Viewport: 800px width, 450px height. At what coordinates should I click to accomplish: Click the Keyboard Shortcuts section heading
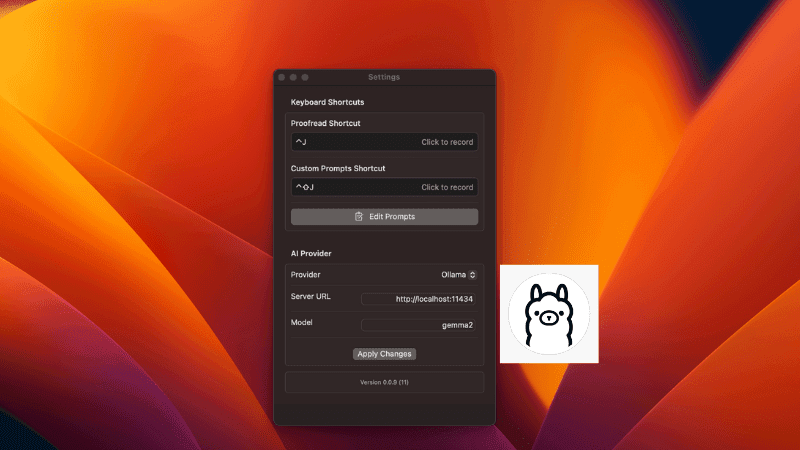click(327, 102)
